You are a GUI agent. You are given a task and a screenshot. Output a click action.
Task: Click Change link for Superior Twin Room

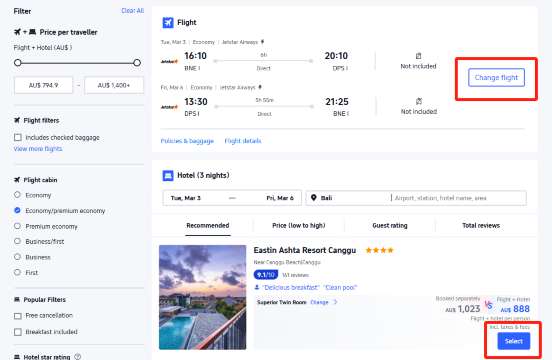pyautogui.click(x=319, y=302)
